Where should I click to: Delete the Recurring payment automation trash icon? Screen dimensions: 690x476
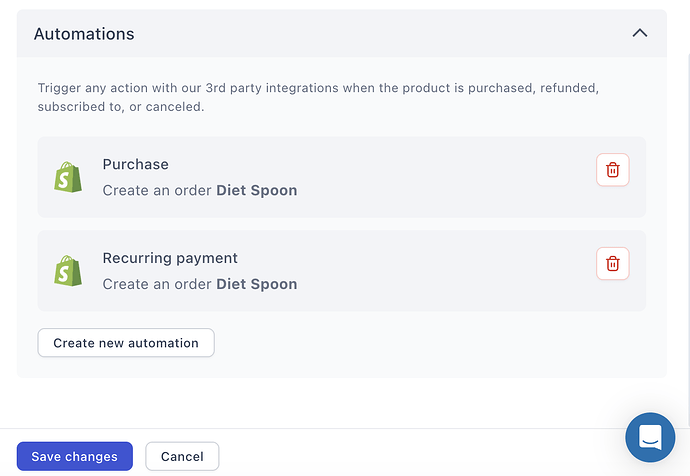click(613, 264)
